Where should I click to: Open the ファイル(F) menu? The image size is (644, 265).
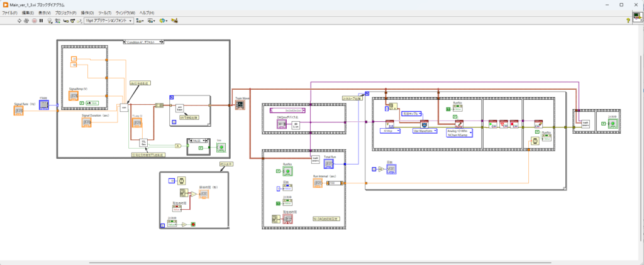(x=9, y=13)
